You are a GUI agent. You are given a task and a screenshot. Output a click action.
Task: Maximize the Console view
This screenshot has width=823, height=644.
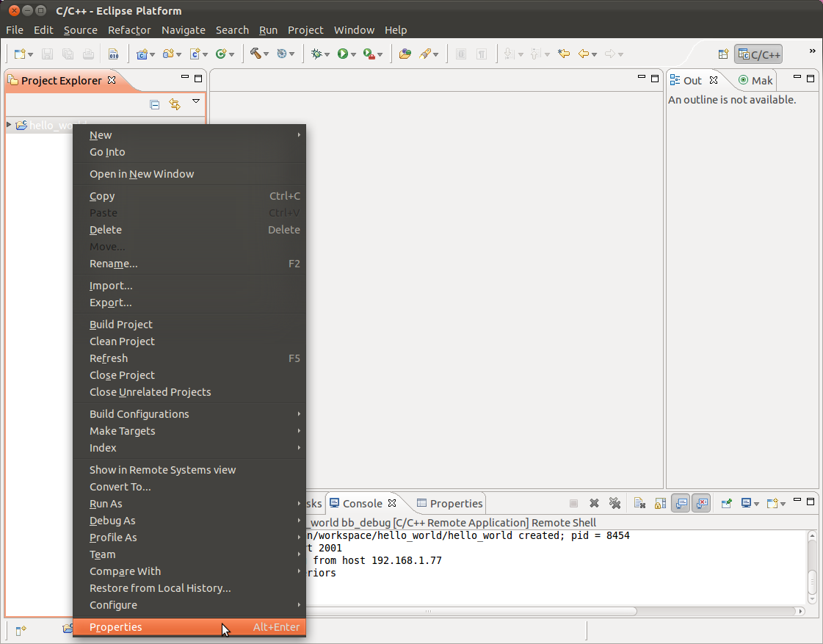pyautogui.click(x=811, y=502)
